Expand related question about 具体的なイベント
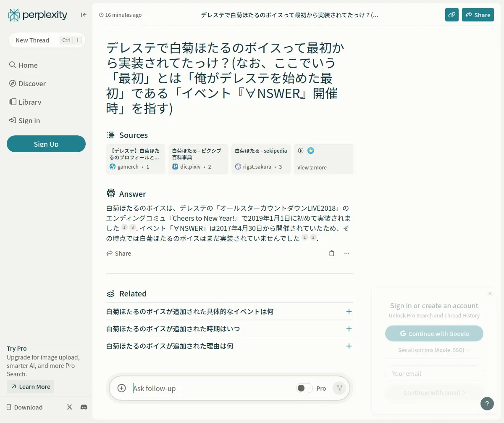Image resolution: width=504 pixels, height=423 pixels. point(229,312)
